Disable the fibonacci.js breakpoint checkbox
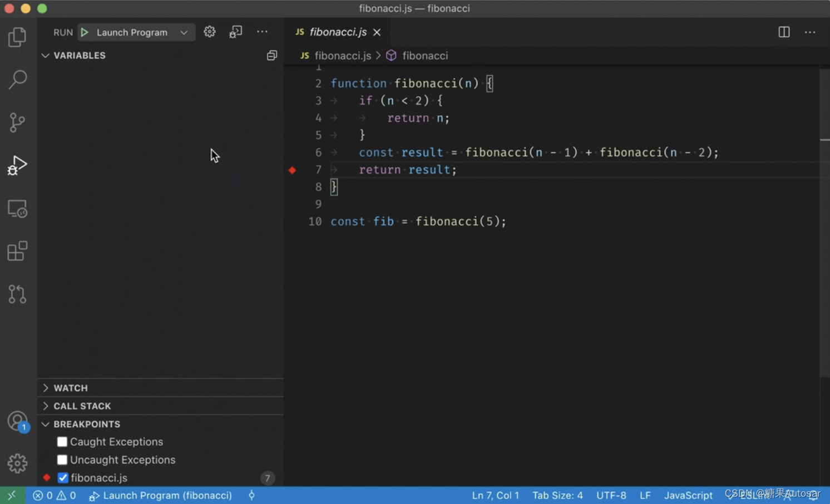Image resolution: width=830 pixels, height=504 pixels. tap(63, 478)
